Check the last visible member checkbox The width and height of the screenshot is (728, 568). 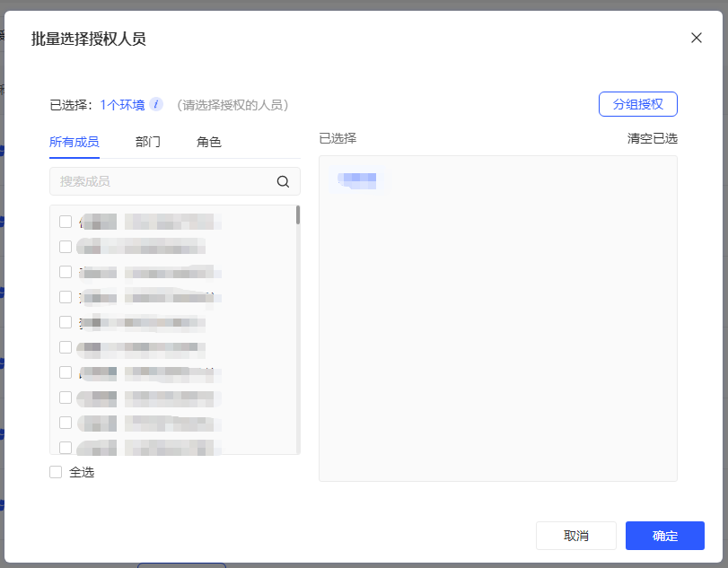pos(66,447)
